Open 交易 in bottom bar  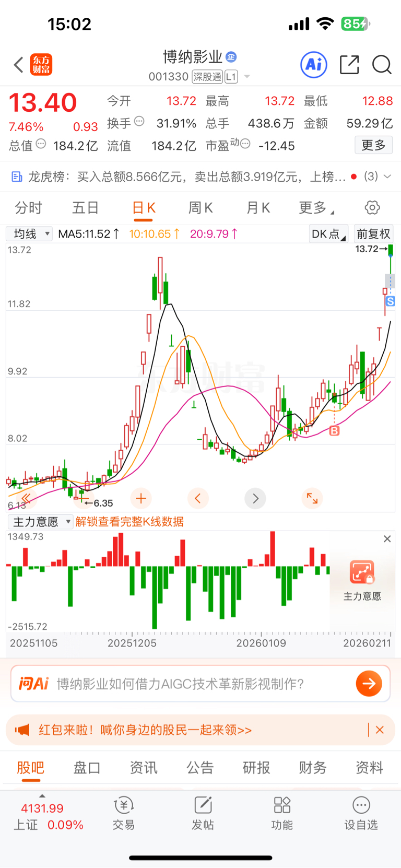124,814
